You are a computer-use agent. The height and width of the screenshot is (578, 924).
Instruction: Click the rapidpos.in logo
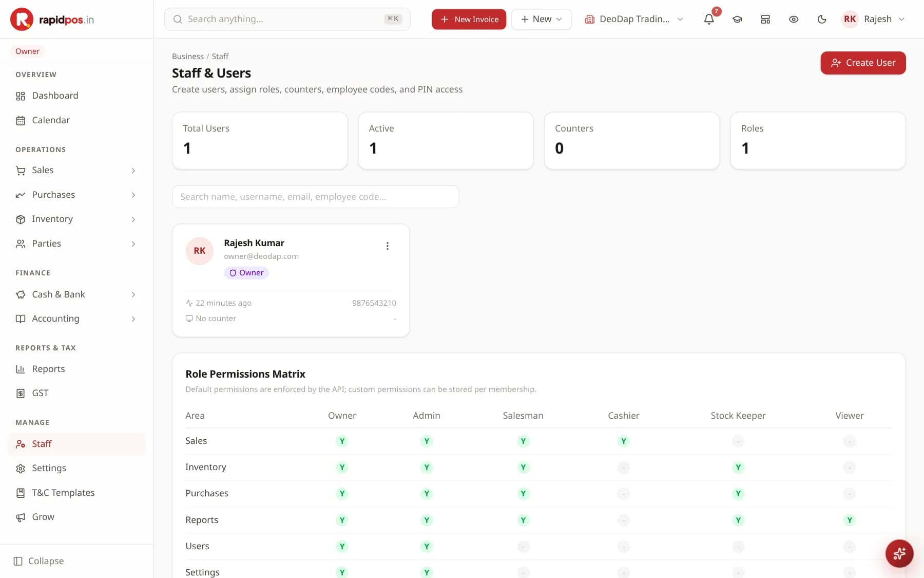pyautogui.click(x=52, y=20)
